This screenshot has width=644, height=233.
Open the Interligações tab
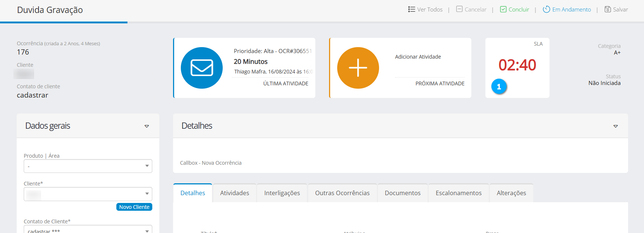click(x=282, y=193)
